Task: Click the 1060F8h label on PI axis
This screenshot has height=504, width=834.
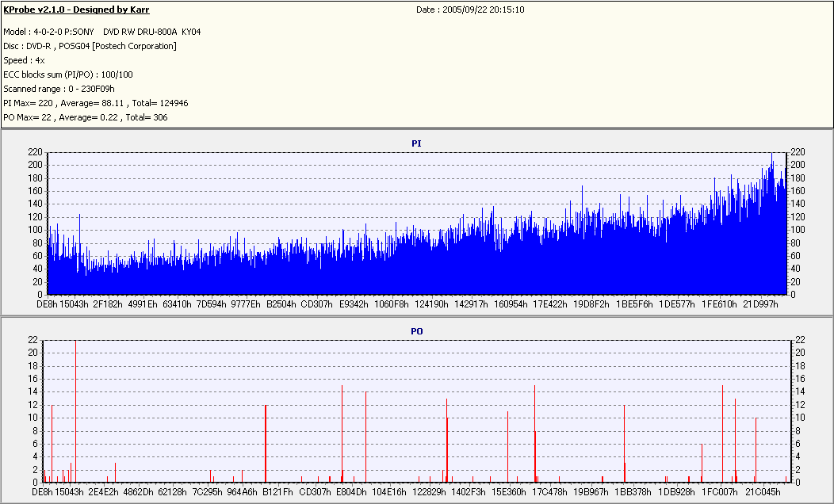Action: point(392,304)
